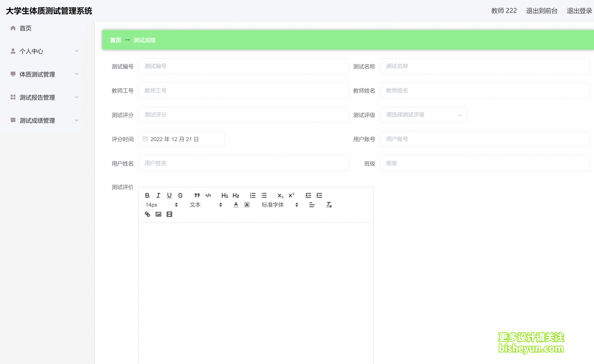Apply Heading 2 (H2) style
The height and width of the screenshot is (364, 594).
(x=236, y=196)
